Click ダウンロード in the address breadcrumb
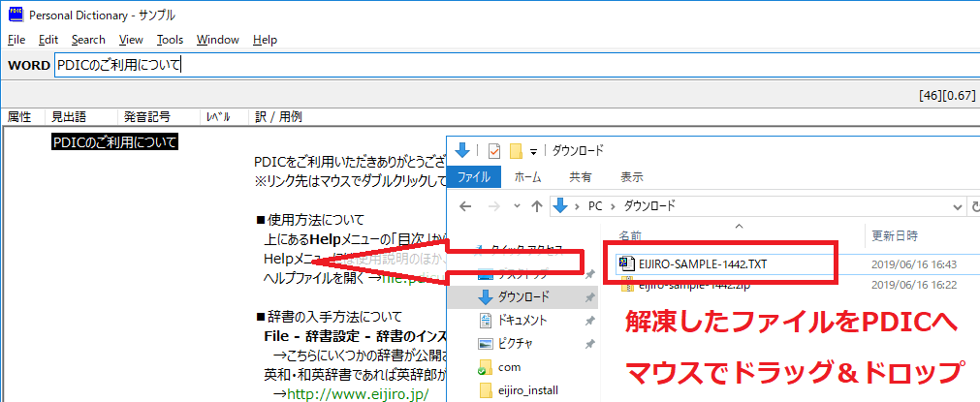Viewport: 980px width, 402px height. click(x=649, y=205)
